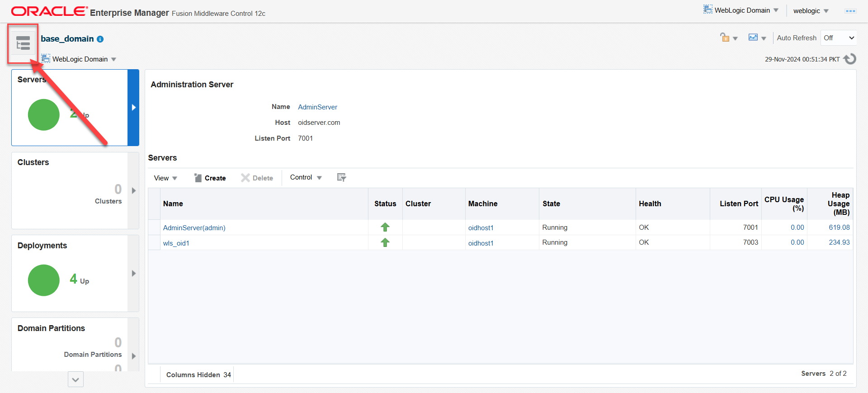Open the Control dropdown in Servers toolbar

[x=306, y=178]
